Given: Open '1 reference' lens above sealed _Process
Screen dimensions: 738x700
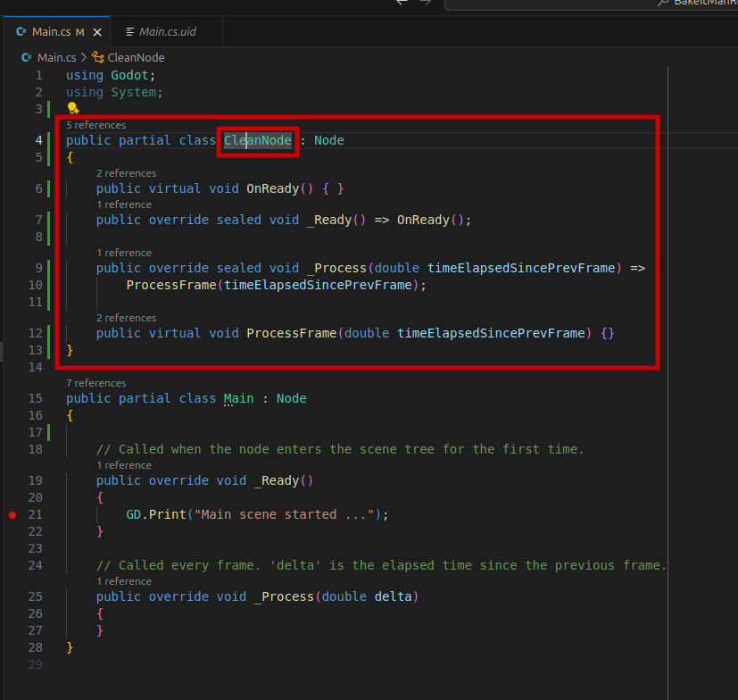Looking at the screenshot, I should tap(124, 253).
